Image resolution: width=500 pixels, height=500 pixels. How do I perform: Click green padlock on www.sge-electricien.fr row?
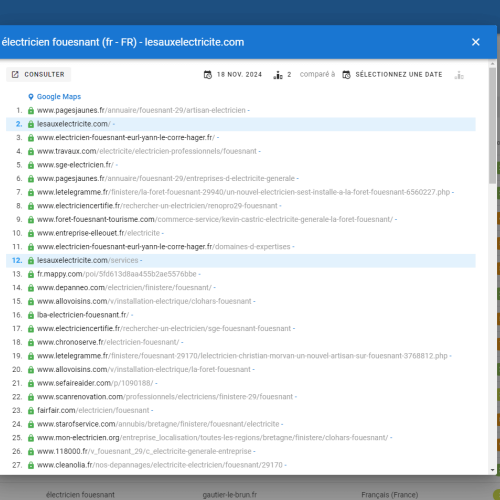point(31,165)
